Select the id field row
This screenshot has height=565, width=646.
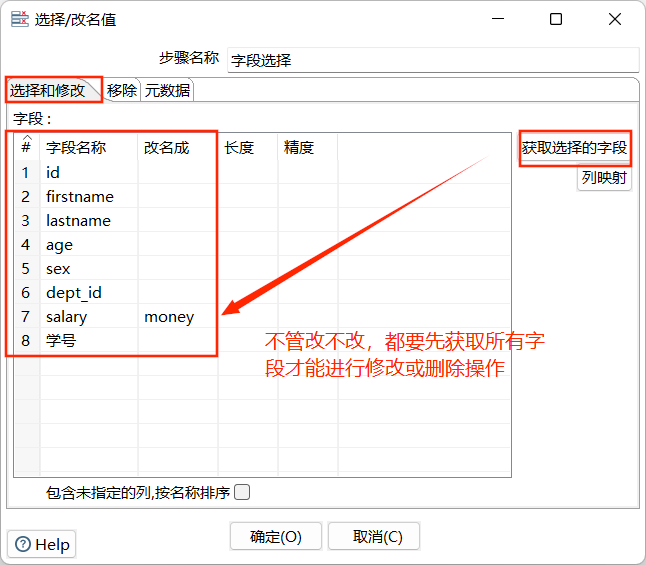pos(263,172)
